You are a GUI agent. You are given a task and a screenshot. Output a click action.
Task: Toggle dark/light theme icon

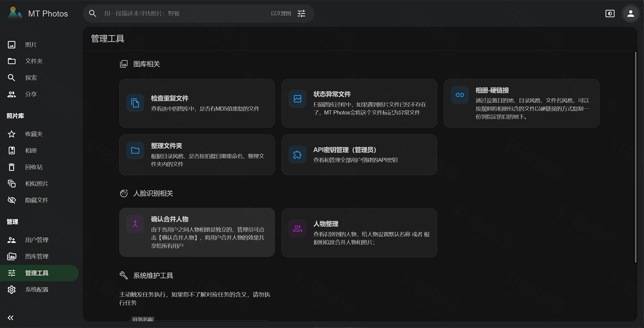click(610, 13)
